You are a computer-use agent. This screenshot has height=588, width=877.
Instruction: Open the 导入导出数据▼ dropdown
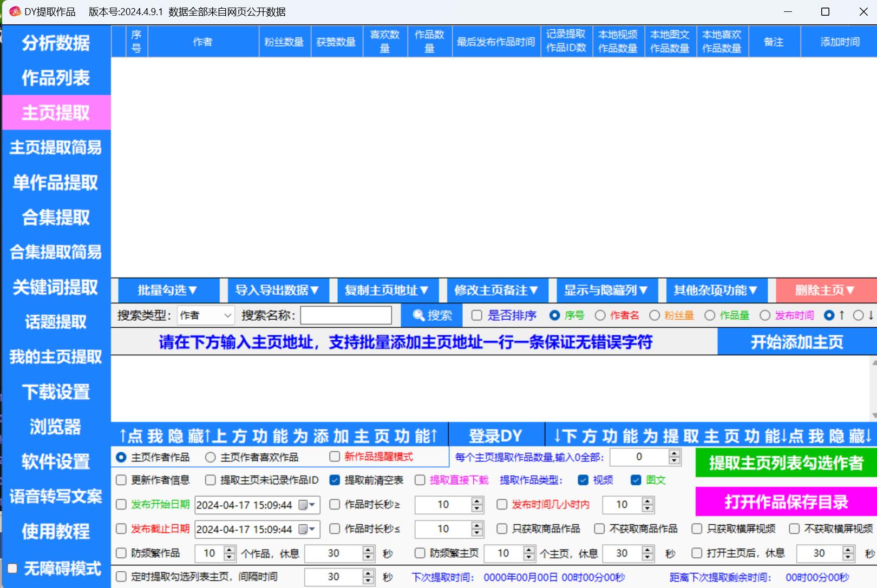coord(277,290)
